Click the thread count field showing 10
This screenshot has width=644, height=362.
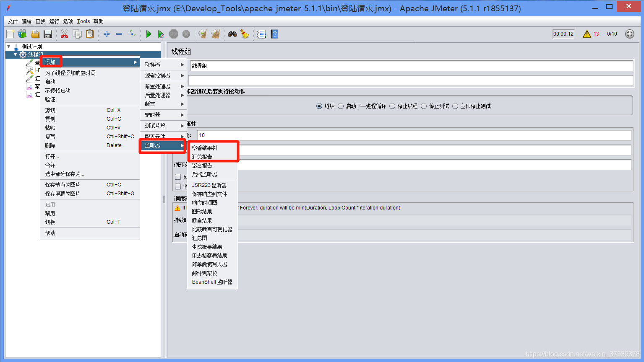click(x=414, y=135)
